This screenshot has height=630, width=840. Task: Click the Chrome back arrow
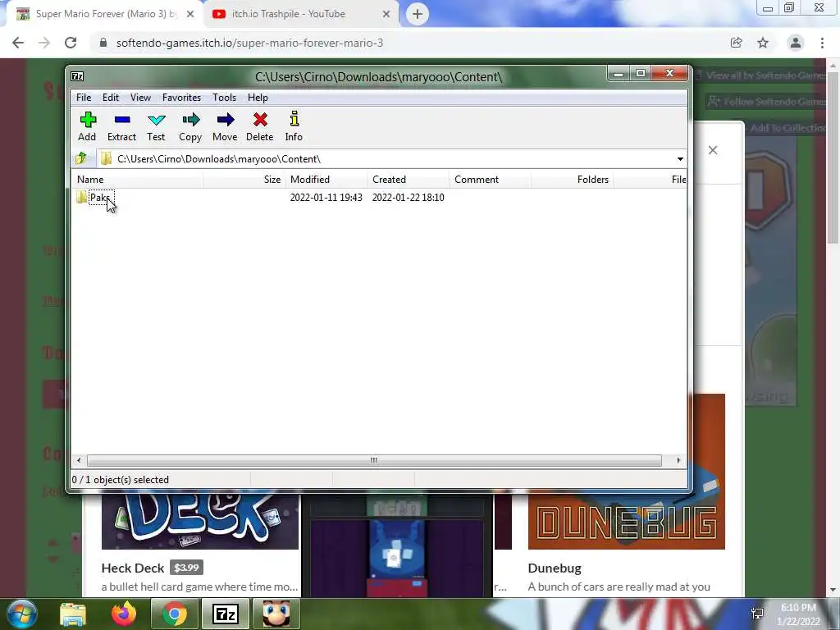[18, 43]
